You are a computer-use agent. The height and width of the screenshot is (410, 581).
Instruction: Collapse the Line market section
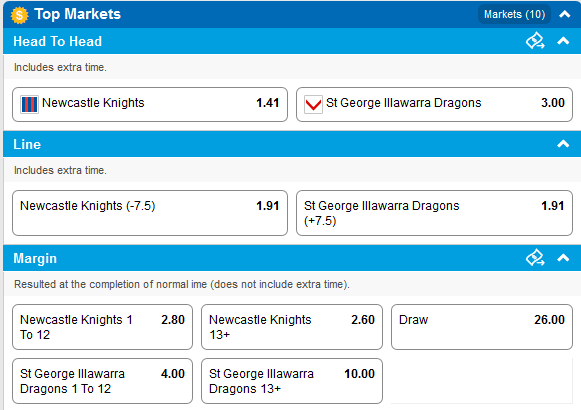click(x=563, y=144)
